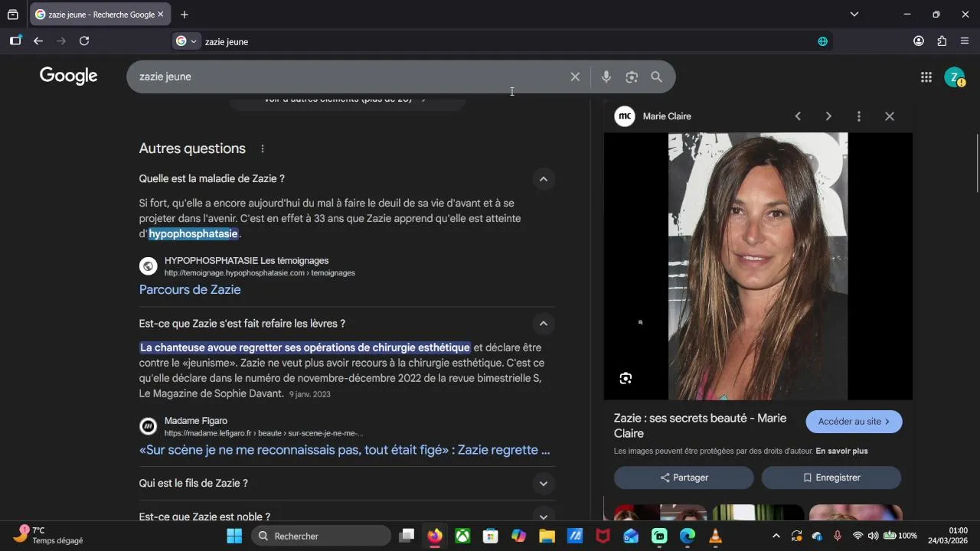Open the Google apps grid
The image size is (980, 551).
tap(926, 77)
